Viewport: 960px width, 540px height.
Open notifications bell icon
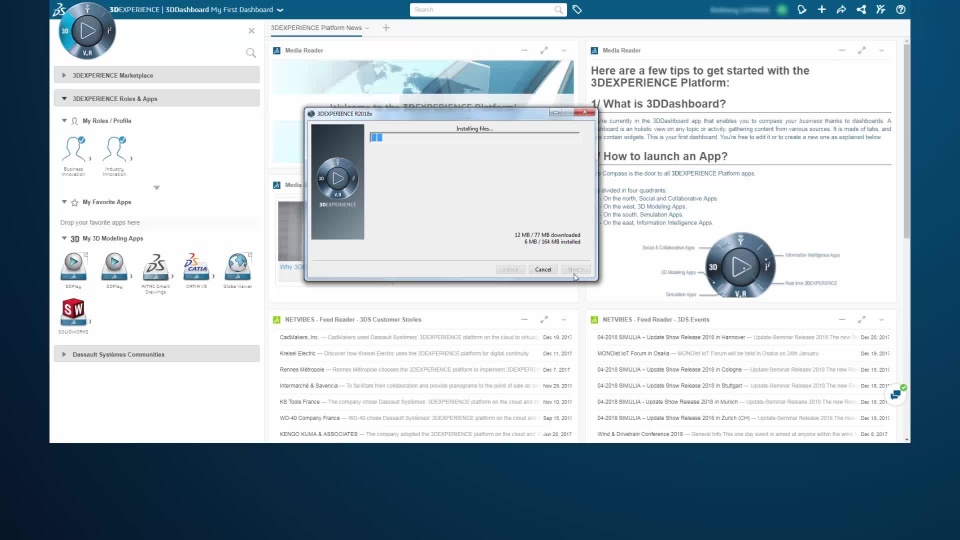[801, 10]
